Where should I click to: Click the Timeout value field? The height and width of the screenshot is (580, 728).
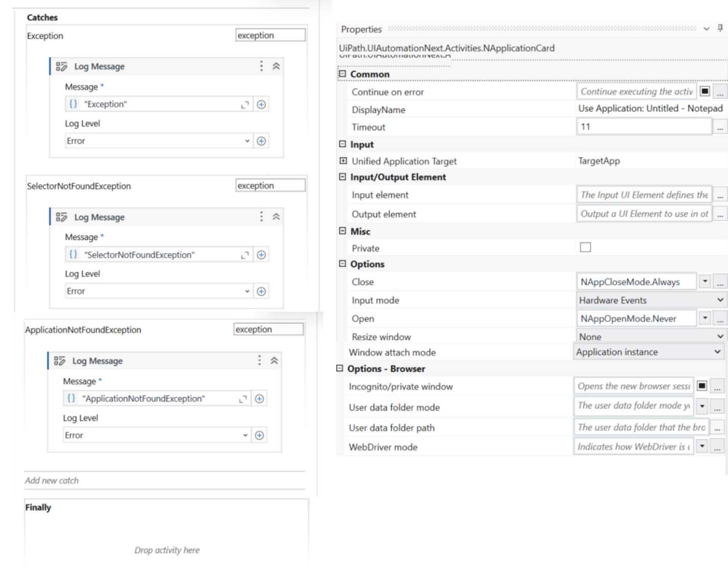tap(644, 127)
